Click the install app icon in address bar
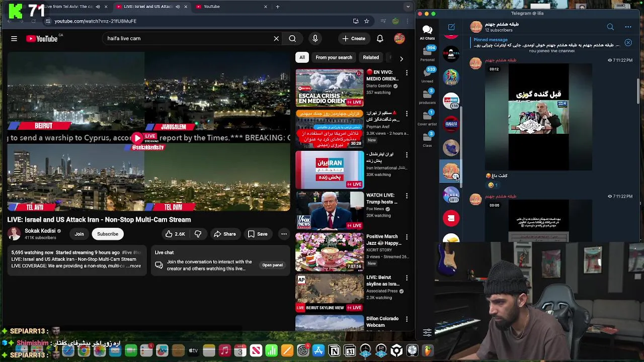Viewport: 644px width, 362px height. [356, 21]
